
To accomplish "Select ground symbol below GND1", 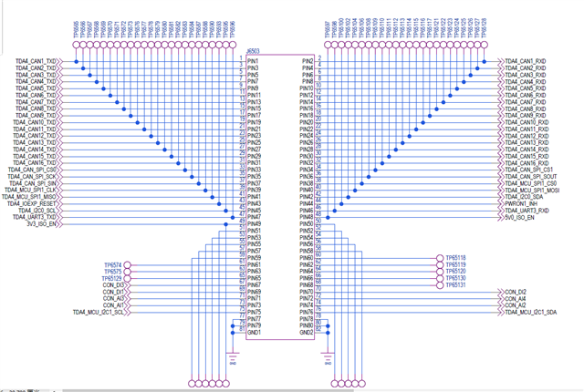I will (x=233, y=357).
